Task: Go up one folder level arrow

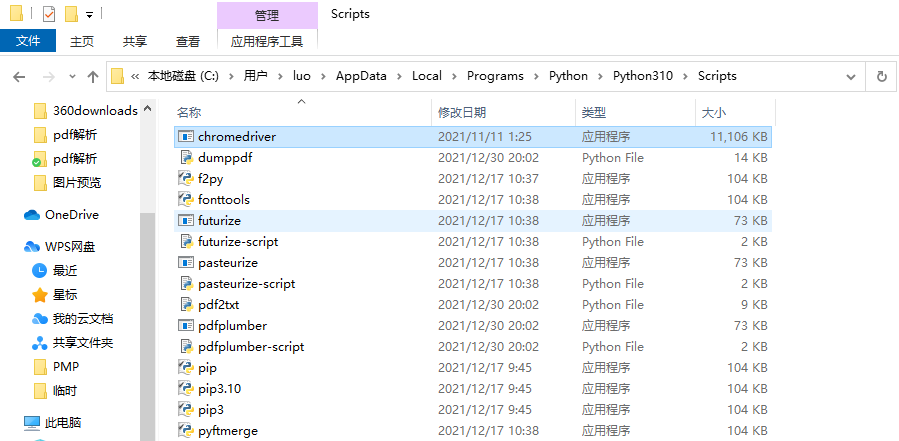Action: pyautogui.click(x=92, y=76)
